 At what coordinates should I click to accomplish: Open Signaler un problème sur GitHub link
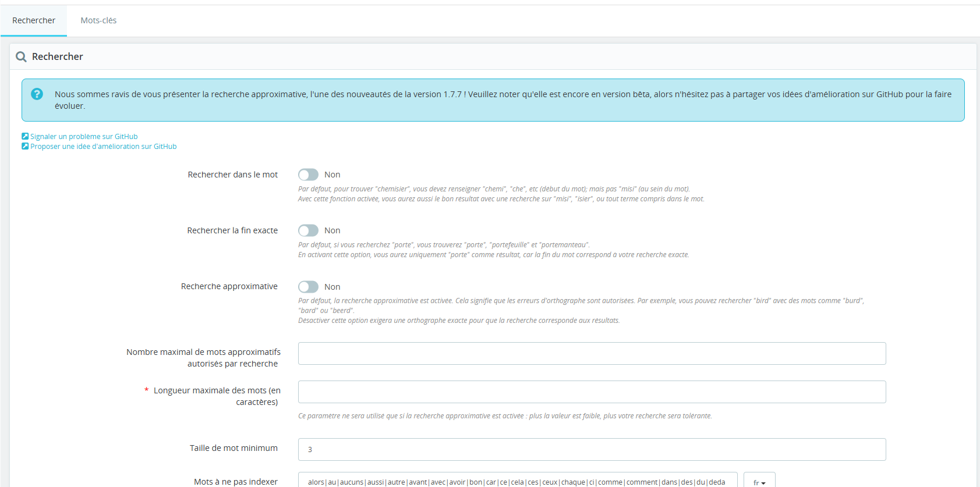[84, 137]
